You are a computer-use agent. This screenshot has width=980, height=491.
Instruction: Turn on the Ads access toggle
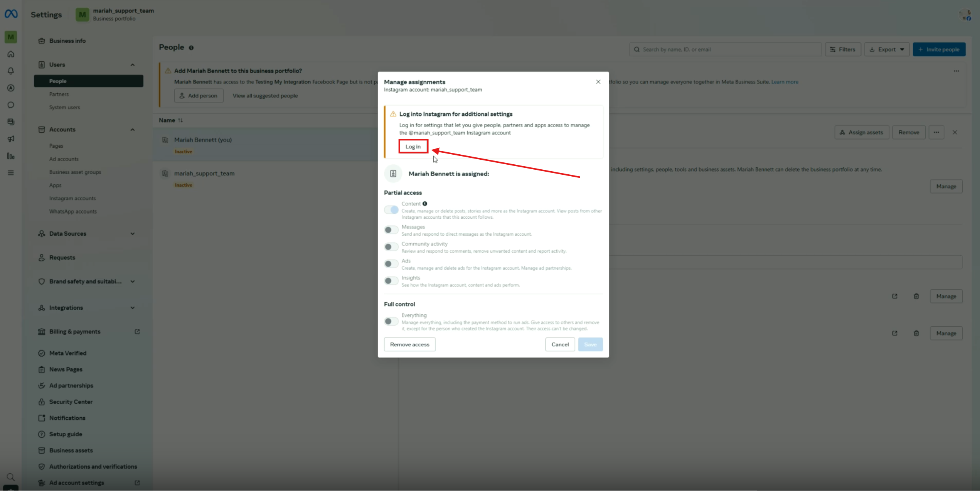pos(391,264)
